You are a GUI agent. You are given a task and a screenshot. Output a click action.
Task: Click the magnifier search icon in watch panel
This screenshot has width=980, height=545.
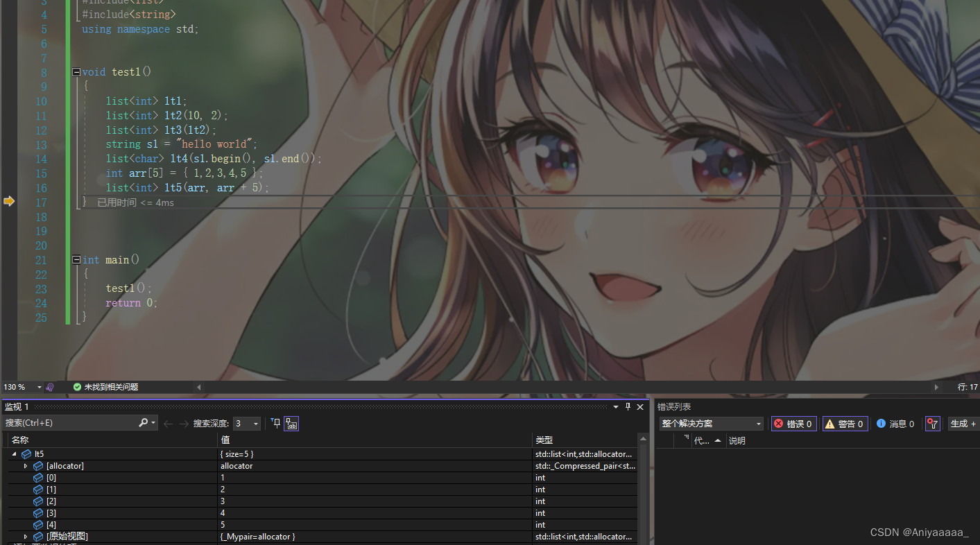(144, 423)
